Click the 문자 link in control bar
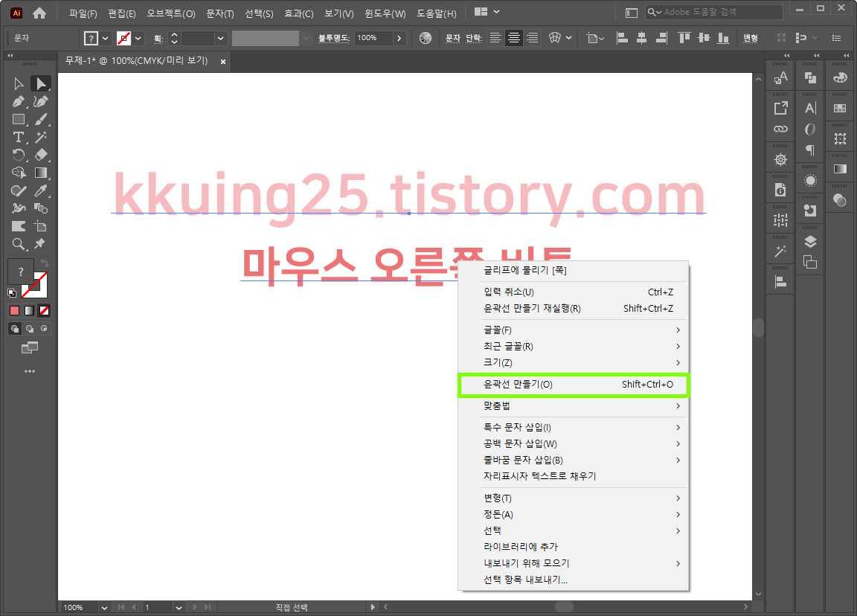 click(452, 38)
